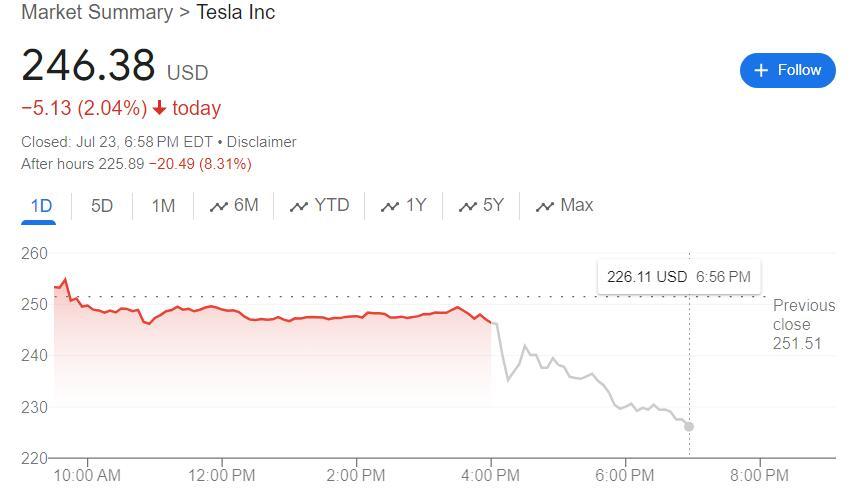This screenshot has width=853, height=503.
Task: Click the 226.11 USD price tooltip
Action: [x=679, y=277]
